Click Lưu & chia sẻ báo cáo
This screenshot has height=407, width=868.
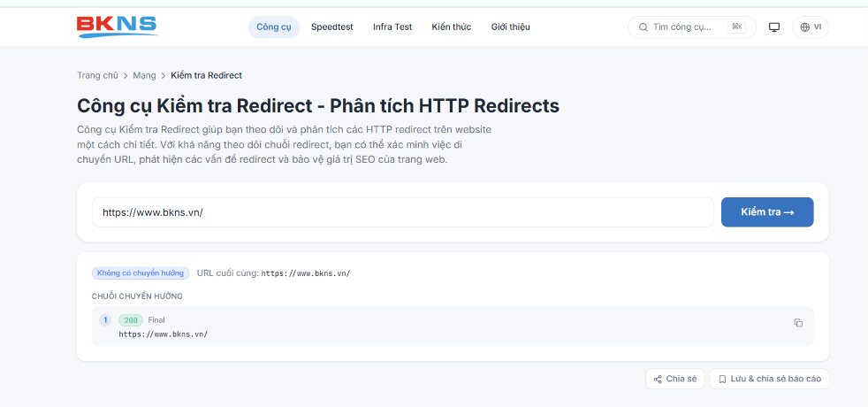click(x=770, y=379)
